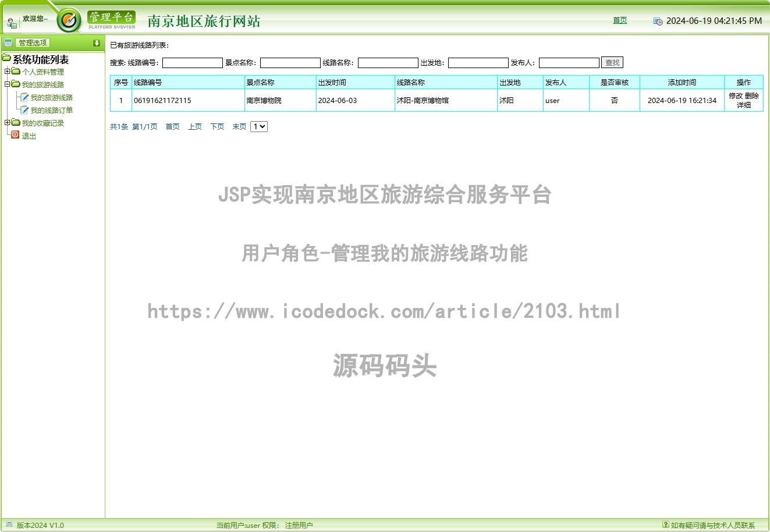This screenshot has width=770, height=532.
Task: Click the help question mark icon in footer
Action: [x=666, y=524]
